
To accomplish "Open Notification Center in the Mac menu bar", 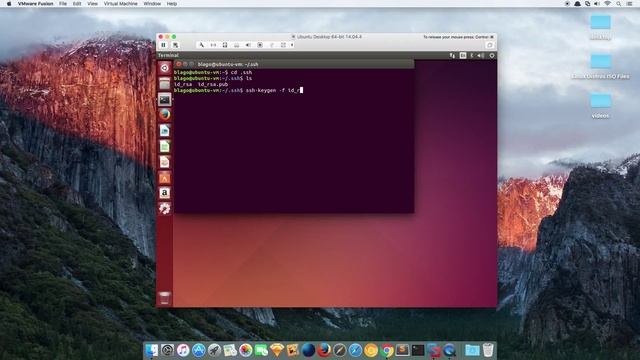I will pyautogui.click(x=629, y=4).
